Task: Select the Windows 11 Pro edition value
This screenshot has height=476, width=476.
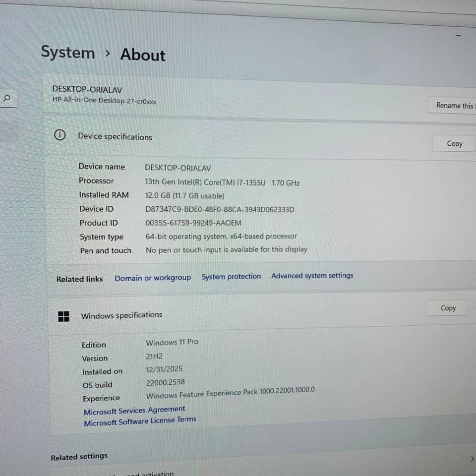Action: point(172,342)
